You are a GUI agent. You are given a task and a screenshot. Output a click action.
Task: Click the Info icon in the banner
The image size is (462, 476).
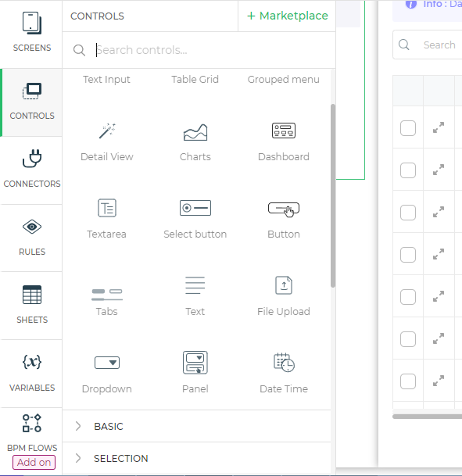coord(411,4)
